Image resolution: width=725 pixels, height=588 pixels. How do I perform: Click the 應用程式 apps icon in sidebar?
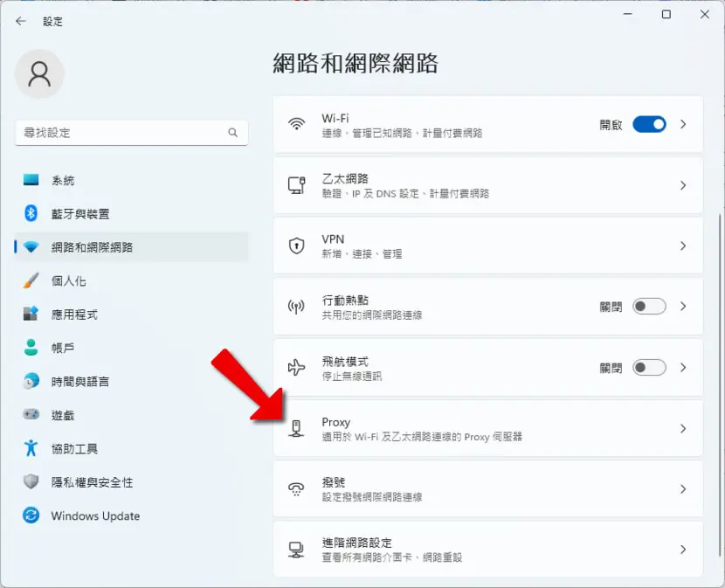pyautogui.click(x=31, y=315)
